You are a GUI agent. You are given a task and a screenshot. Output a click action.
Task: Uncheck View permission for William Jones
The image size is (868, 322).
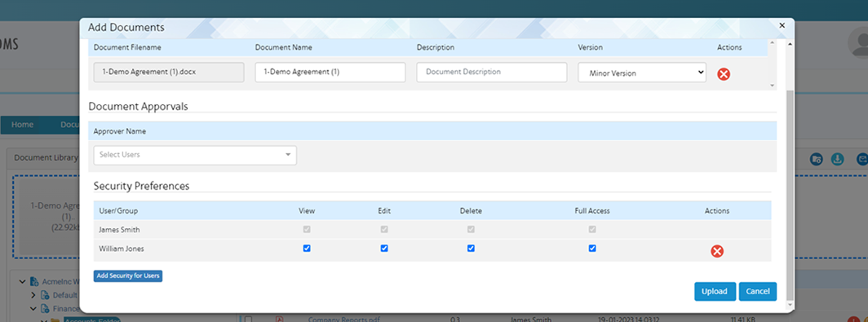tap(307, 249)
